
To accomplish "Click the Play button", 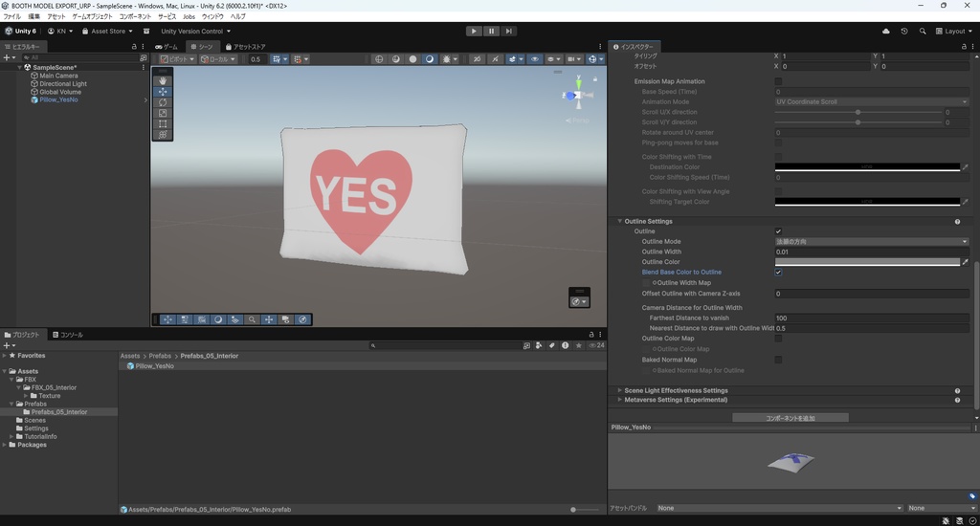I will (474, 32).
